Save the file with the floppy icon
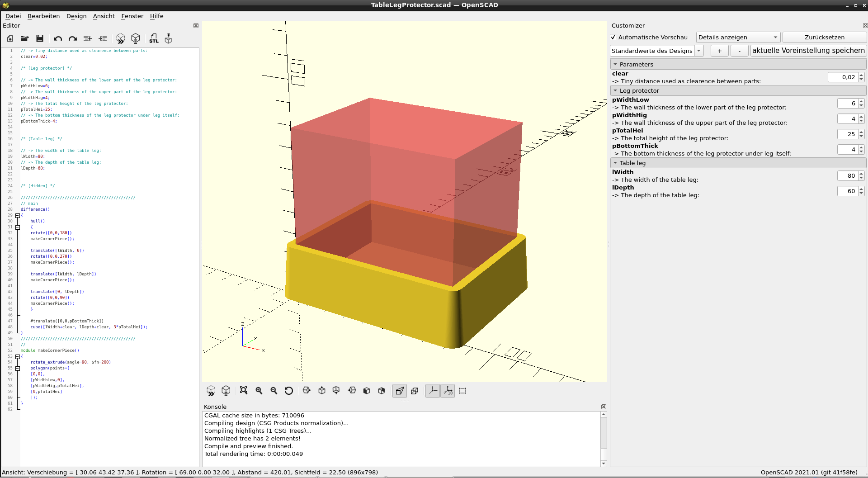Image resolution: width=868 pixels, height=478 pixels. pos(40,39)
